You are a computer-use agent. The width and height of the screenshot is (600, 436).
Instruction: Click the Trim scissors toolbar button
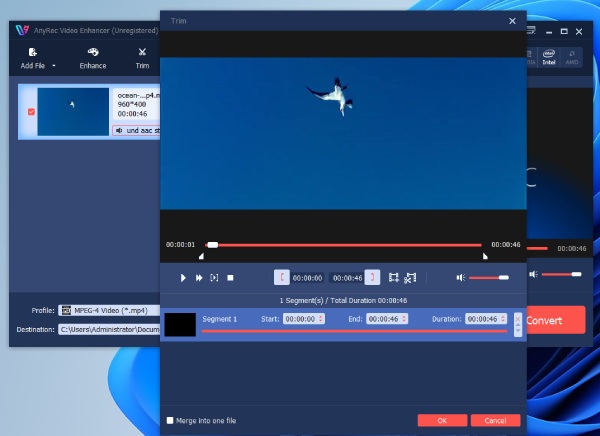click(142, 58)
